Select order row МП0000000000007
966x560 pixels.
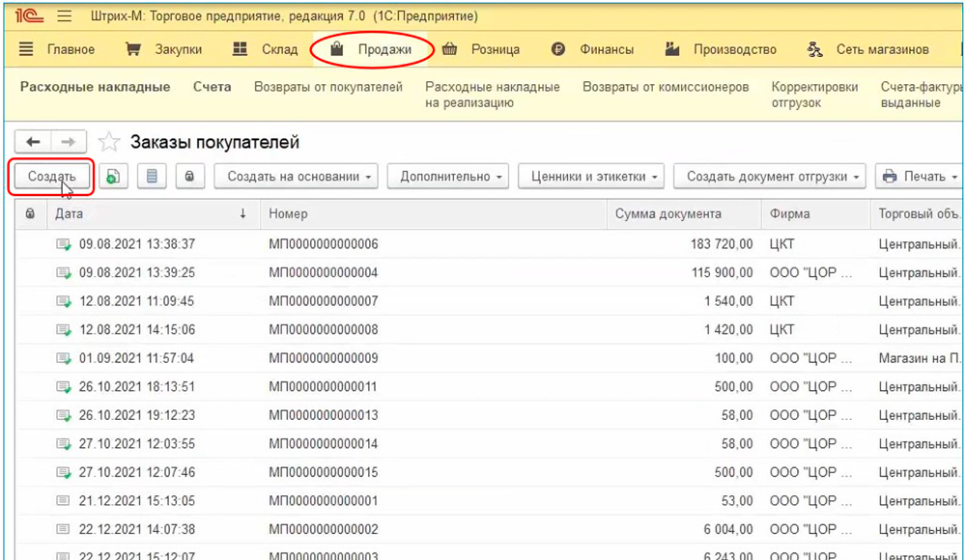click(324, 301)
